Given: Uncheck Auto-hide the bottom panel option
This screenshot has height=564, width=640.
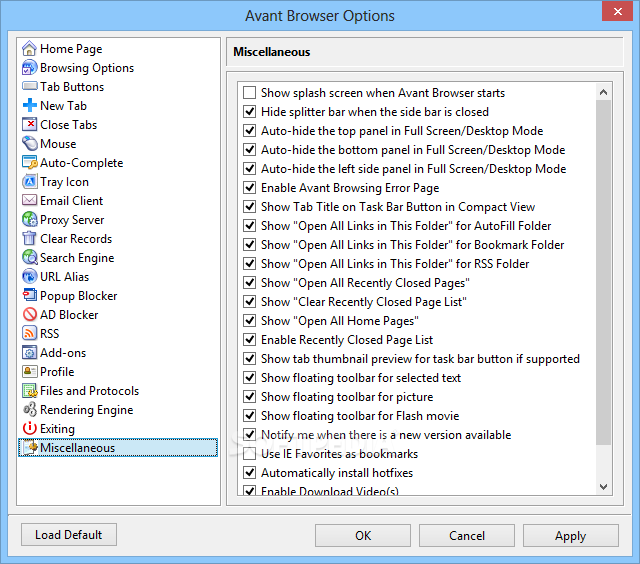Looking at the screenshot, I should click(x=249, y=149).
